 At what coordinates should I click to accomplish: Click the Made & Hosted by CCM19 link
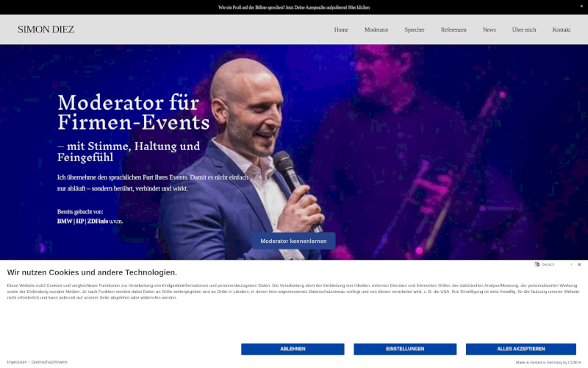(x=548, y=362)
